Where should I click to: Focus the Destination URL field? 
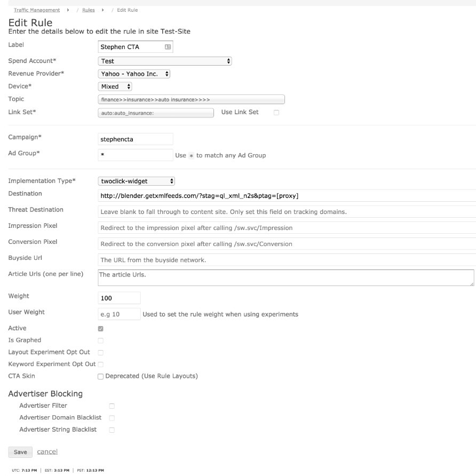pos(287,196)
